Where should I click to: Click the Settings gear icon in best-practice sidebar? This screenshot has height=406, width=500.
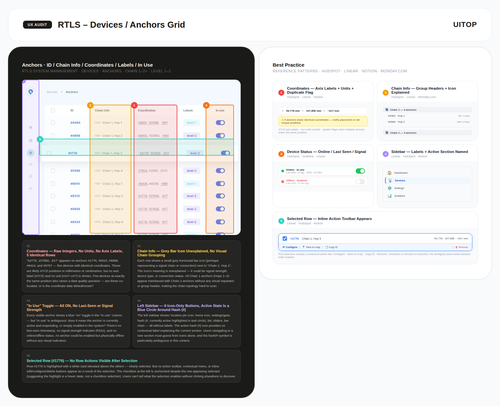(x=389, y=188)
